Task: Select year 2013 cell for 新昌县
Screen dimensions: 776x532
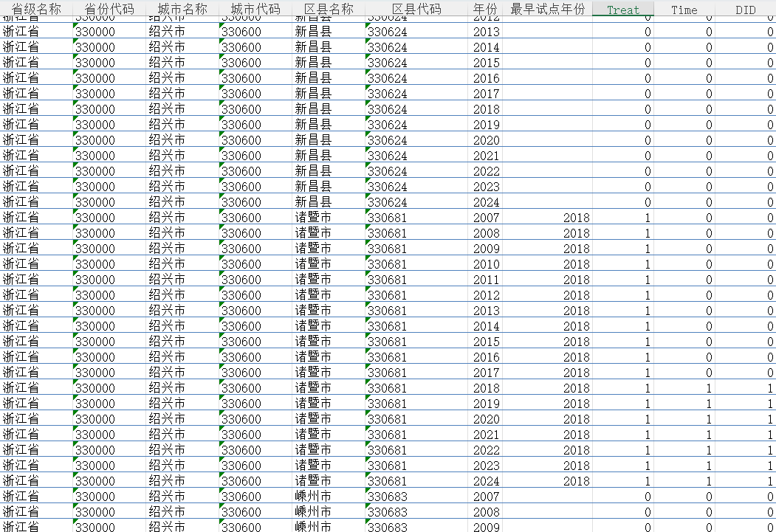Action: (485, 32)
